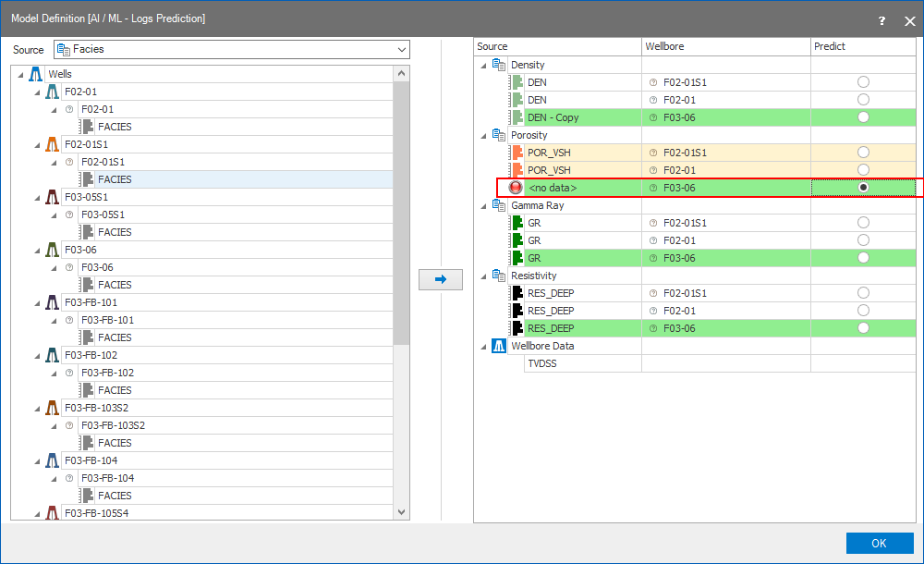Click the black RES_DEEP log icon for F02-01

[x=517, y=311]
